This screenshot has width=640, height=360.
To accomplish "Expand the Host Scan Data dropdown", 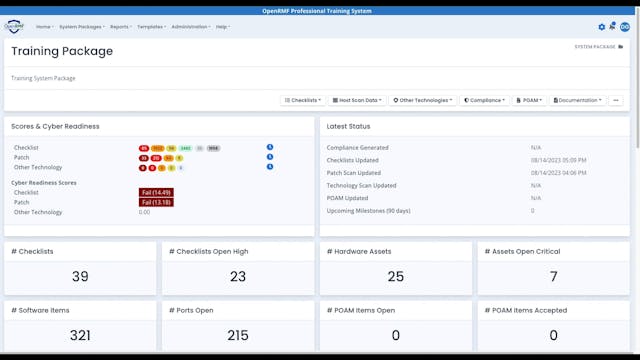I will pos(357,100).
